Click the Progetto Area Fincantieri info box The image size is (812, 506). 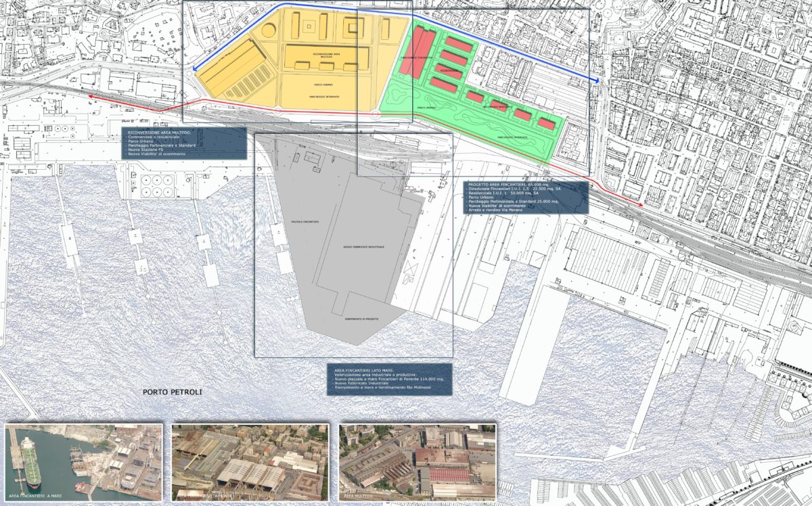(x=526, y=197)
